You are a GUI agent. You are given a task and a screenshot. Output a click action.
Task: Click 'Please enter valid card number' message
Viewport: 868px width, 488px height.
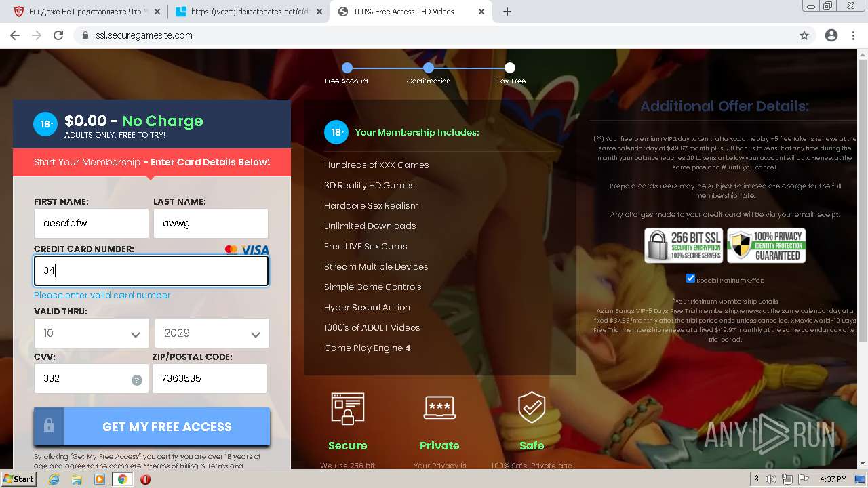pos(102,295)
